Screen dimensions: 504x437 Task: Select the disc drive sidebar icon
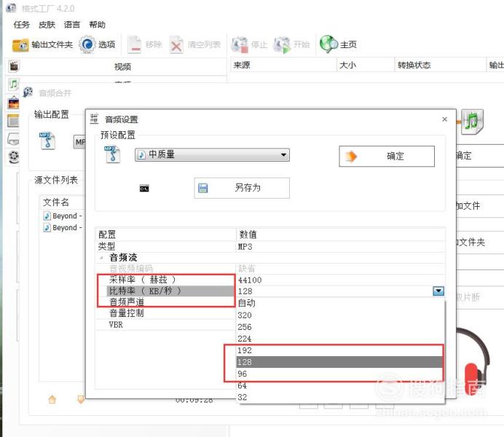14,139
